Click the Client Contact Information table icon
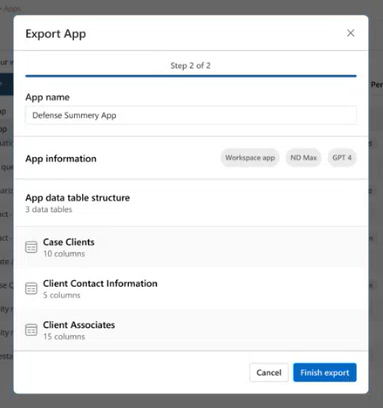Screen dimensions: 383x408 coord(31,289)
